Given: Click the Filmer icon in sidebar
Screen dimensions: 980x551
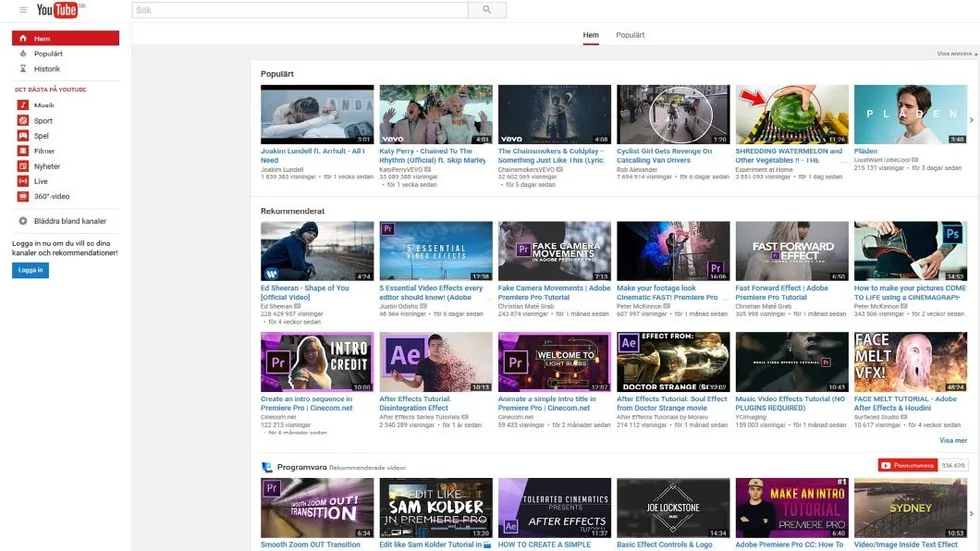Looking at the screenshot, I should [23, 151].
